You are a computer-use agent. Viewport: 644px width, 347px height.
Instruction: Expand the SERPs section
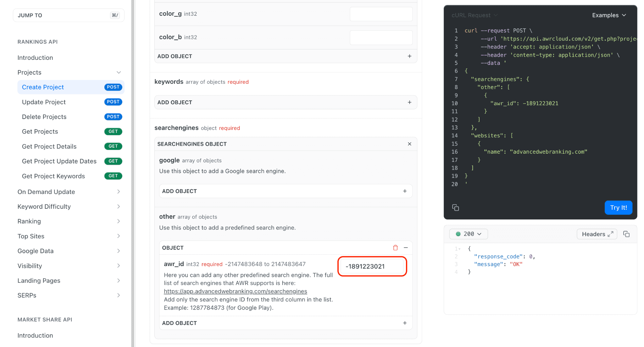[119, 295]
